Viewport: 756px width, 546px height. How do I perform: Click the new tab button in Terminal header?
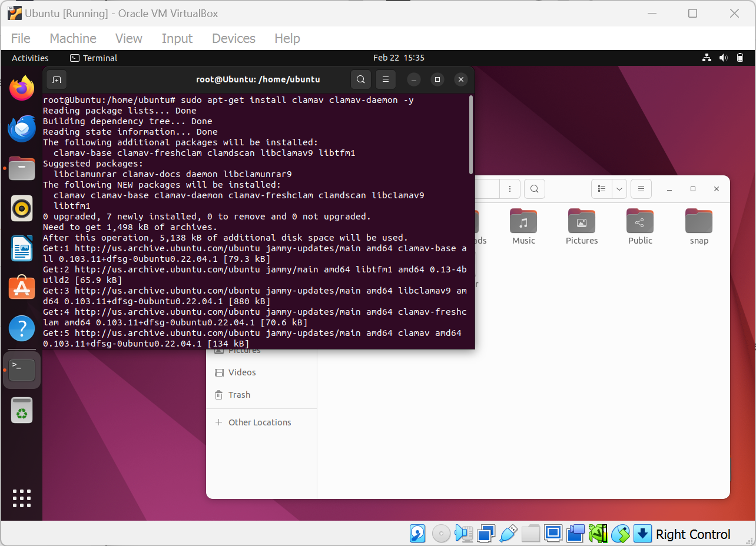[57, 79]
